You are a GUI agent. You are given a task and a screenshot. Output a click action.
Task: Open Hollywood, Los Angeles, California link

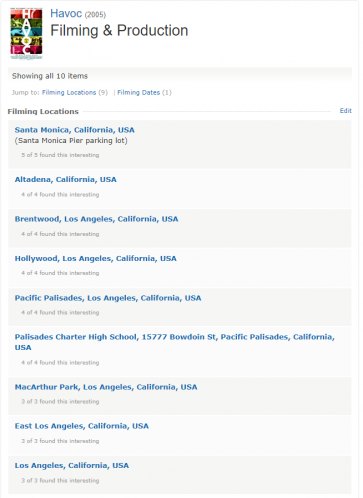(x=96, y=258)
